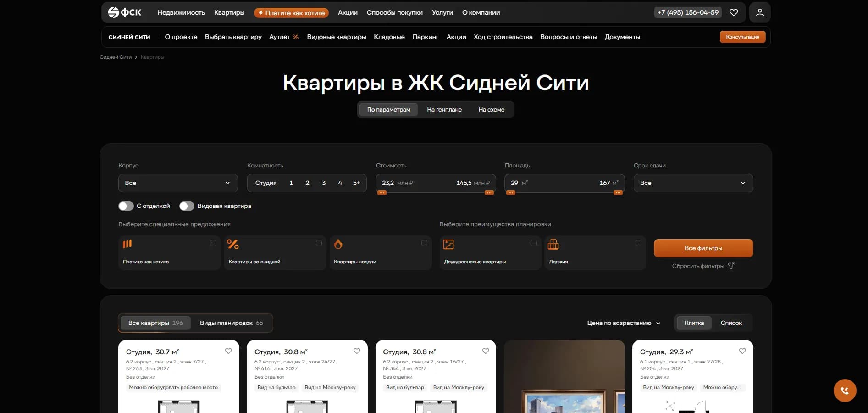Open Акции link in top header
Screen dimensions: 868x413
pyautogui.click(x=348, y=12)
